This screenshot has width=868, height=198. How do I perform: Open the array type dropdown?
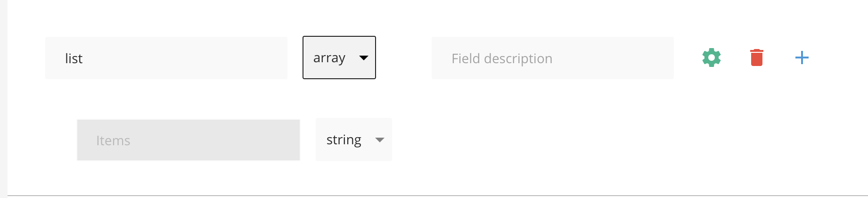pos(339,58)
